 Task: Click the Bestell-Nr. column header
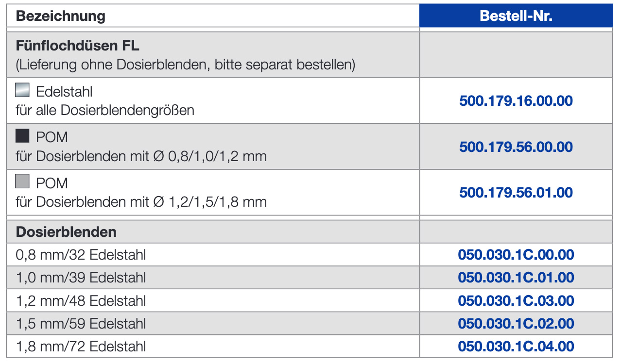[516, 16]
